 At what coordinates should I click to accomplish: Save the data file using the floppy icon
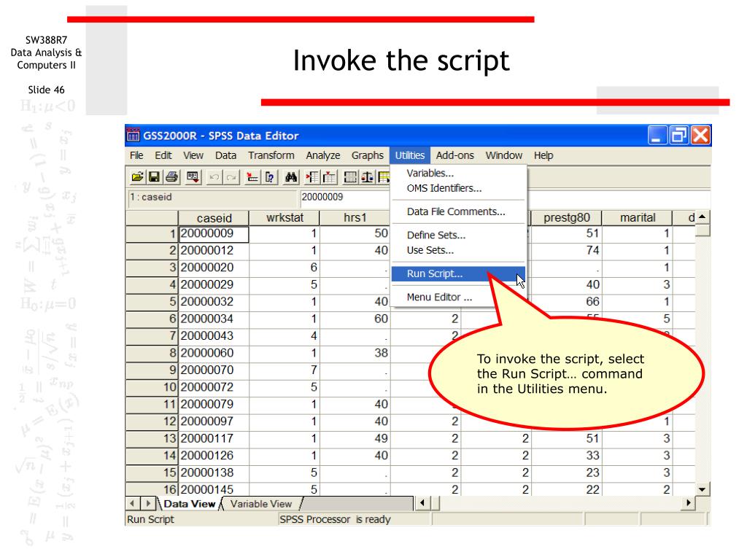(x=154, y=177)
